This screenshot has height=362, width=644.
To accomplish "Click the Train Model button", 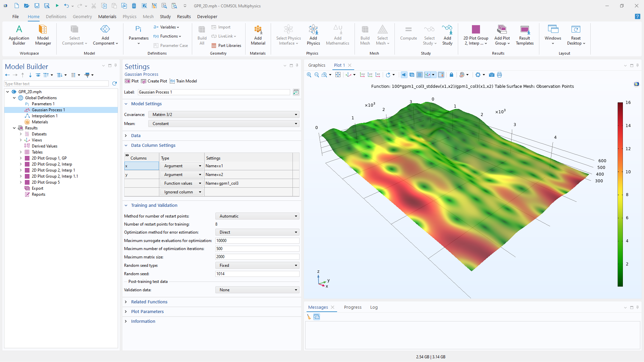I will 183,81.
